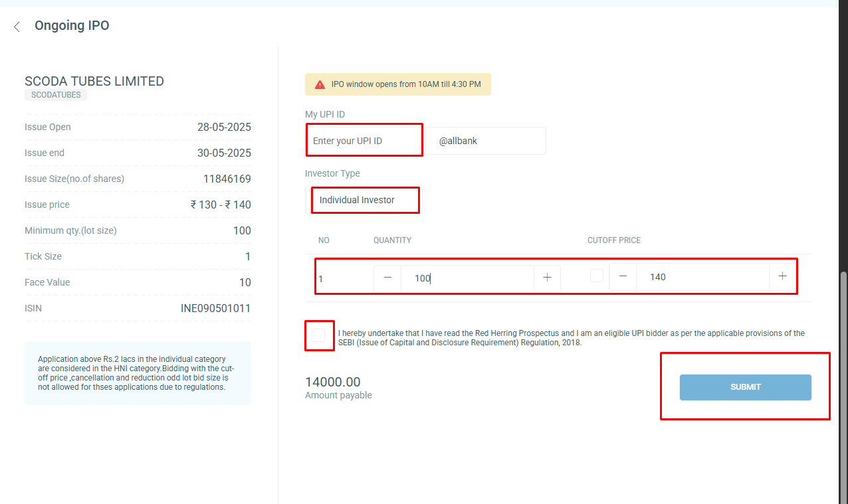Click the Issue price label
The width and height of the screenshot is (848, 504).
click(x=47, y=205)
